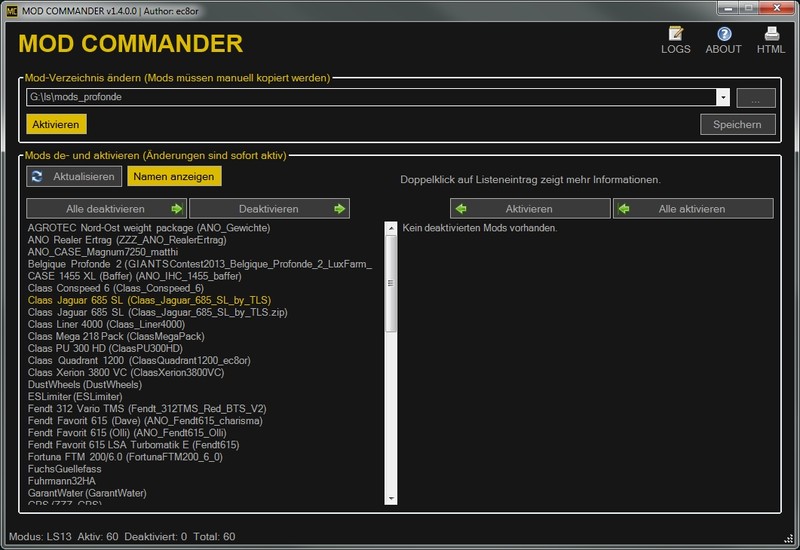Click the browse folder button
Image resolution: width=800 pixels, height=550 pixels.
[x=756, y=98]
